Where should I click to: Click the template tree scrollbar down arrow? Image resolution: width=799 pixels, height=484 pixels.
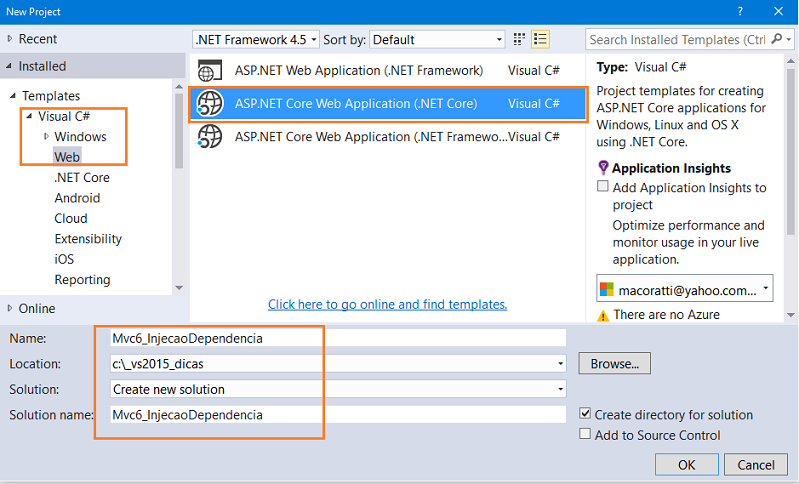tap(179, 288)
